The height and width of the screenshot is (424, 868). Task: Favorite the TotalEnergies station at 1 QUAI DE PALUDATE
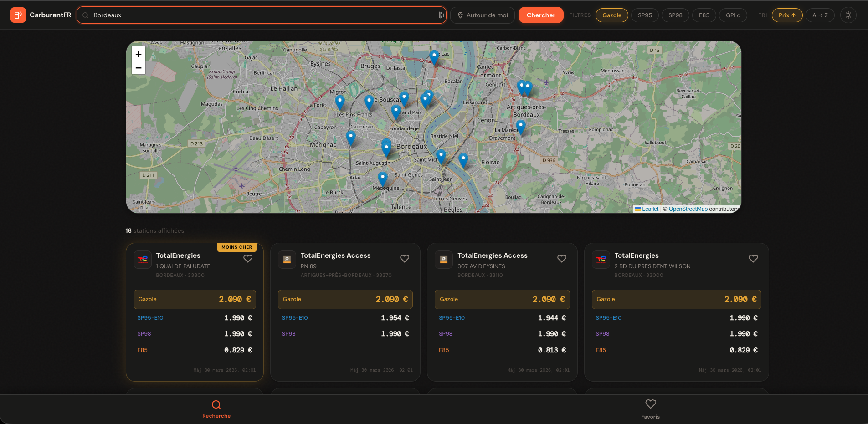click(248, 259)
